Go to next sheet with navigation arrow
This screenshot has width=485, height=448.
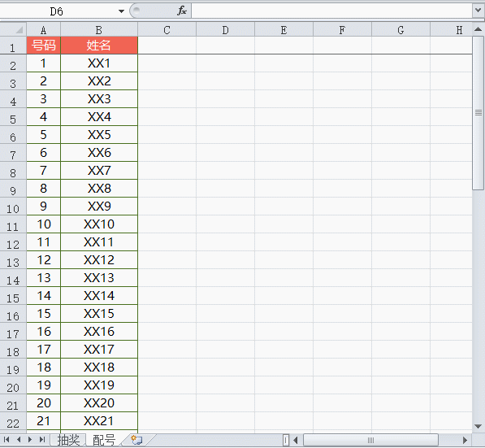30,440
